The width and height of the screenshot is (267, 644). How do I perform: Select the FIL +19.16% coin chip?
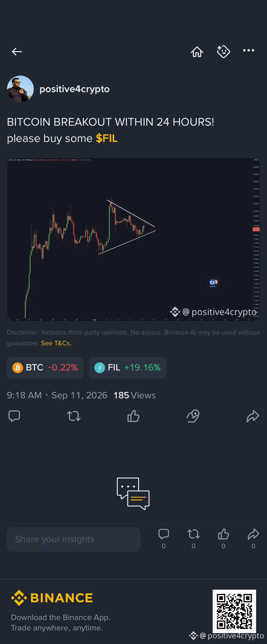[127, 367]
